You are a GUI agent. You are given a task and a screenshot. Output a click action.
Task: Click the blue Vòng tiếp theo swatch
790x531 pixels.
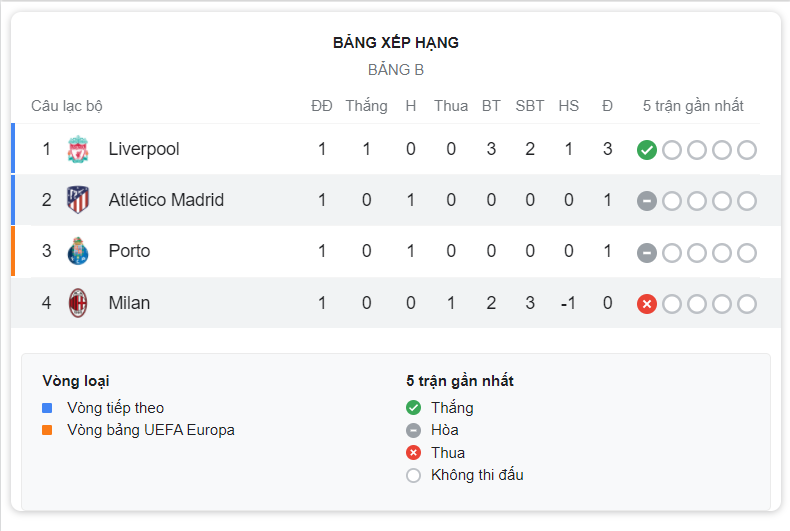pos(47,408)
